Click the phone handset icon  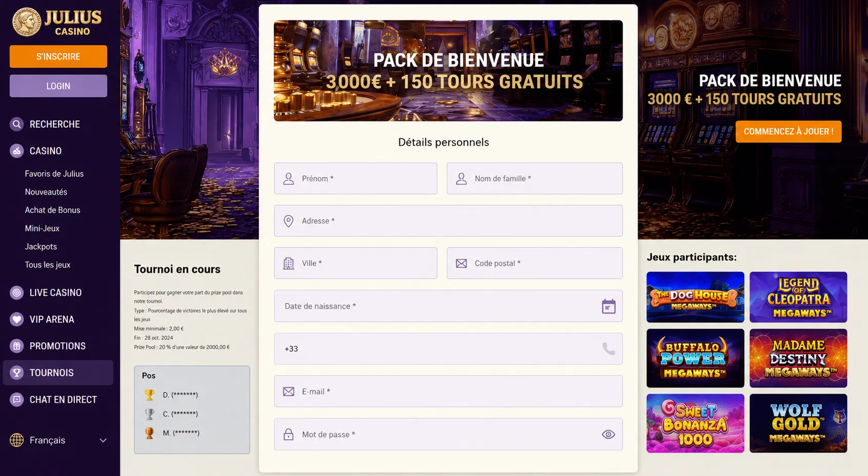pyautogui.click(x=609, y=349)
